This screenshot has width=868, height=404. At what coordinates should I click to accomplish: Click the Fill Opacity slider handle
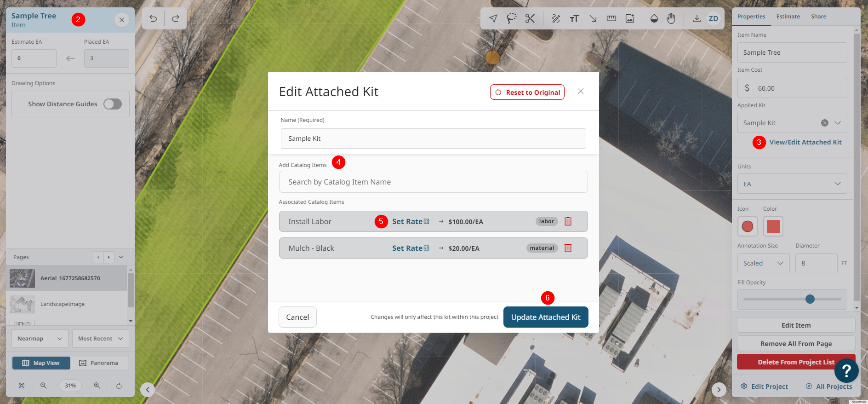coord(810,299)
